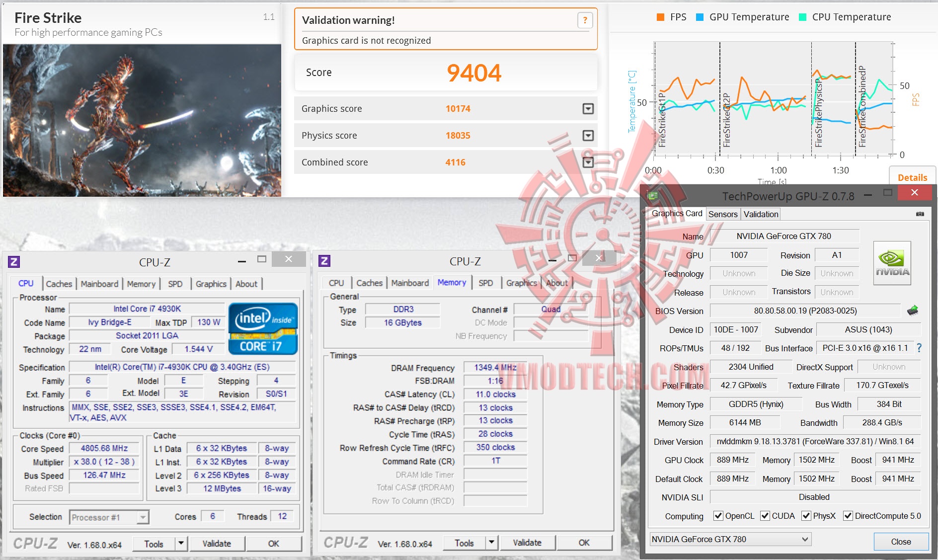Open the GPU selection dropdown in GPU-Z
The width and height of the screenshot is (938, 560).
[x=805, y=539]
